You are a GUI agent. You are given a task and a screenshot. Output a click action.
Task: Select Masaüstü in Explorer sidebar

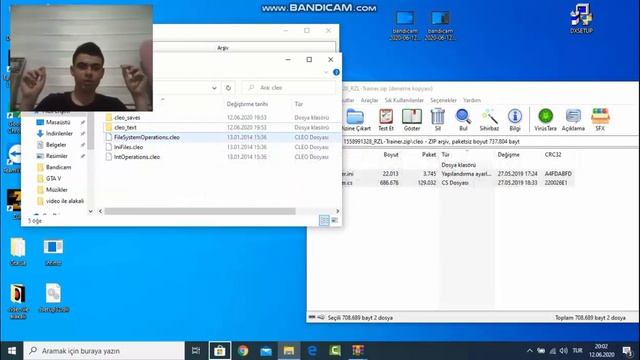[58, 122]
